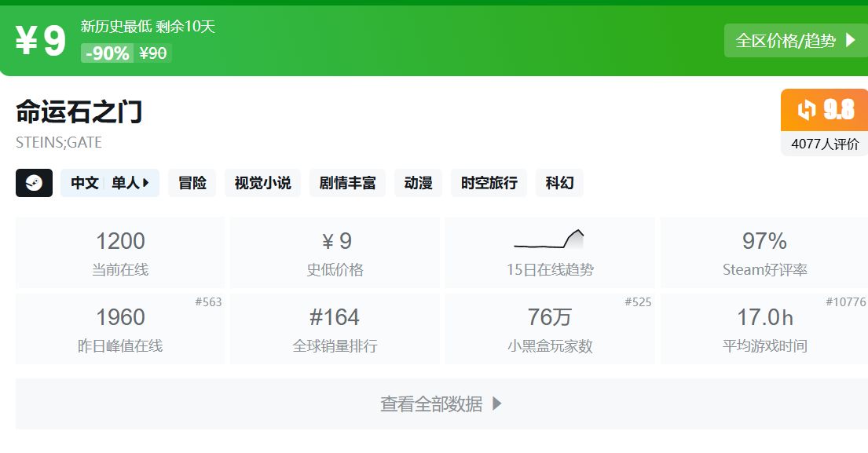The width and height of the screenshot is (868, 453).
Task: Click the 4077人评价 review count
Action: pyautogui.click(x=825, y=144)
